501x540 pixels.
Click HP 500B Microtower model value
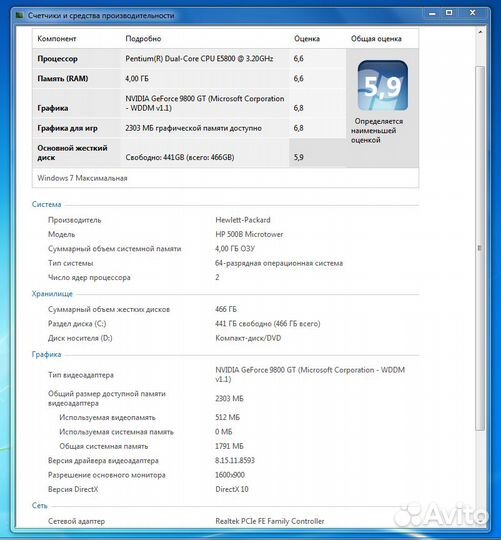pos(249,234)
